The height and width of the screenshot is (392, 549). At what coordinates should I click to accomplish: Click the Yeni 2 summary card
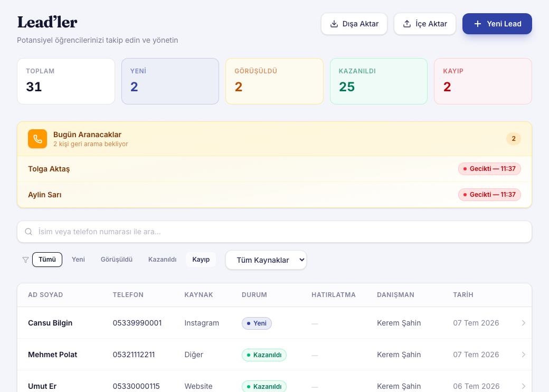(x=170, y=81)
